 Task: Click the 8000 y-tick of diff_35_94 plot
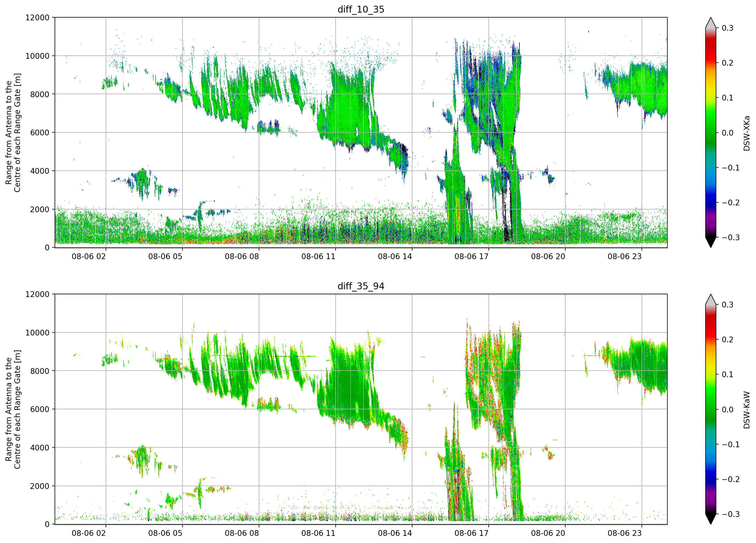[40, 371]
